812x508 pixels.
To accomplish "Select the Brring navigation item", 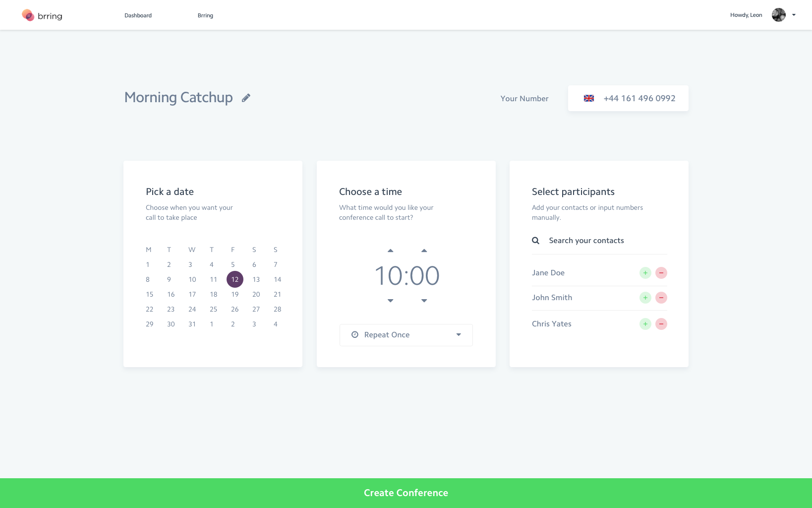I will click(x=205, y=15).
